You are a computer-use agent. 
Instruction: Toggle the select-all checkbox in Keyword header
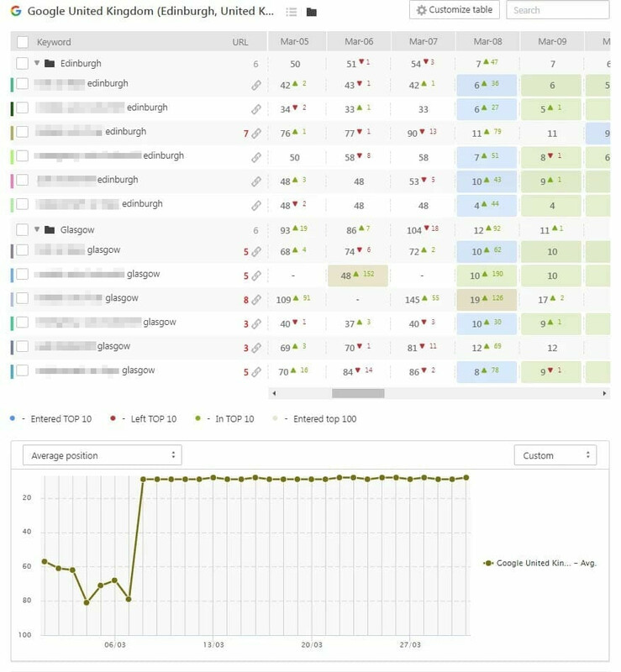23,42
